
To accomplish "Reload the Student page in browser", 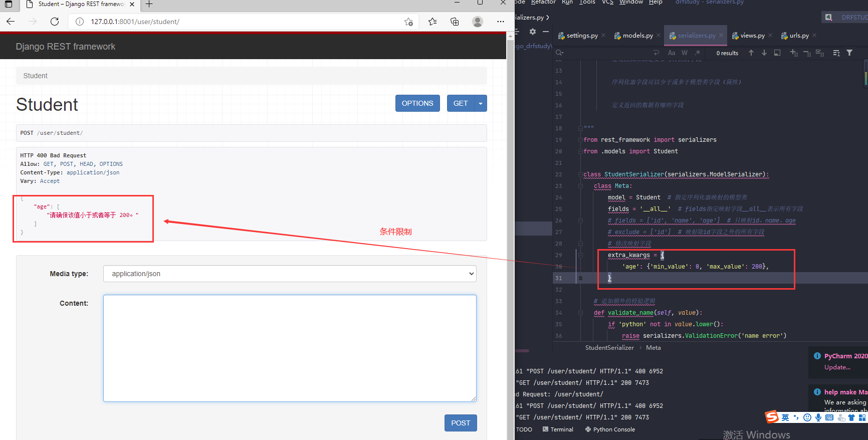I will point(55,22).
